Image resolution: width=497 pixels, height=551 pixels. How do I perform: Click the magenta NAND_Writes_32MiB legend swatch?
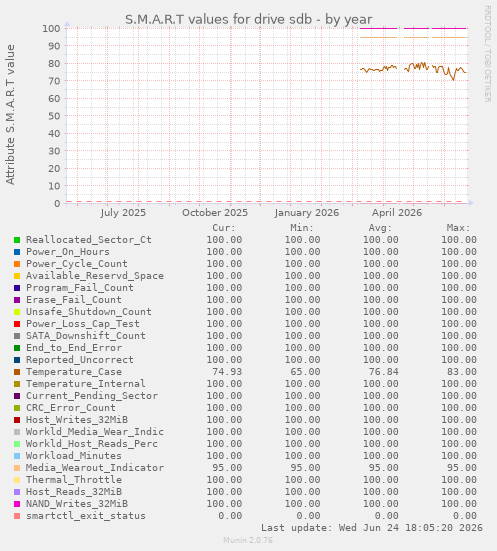click(x=17, y=504)
